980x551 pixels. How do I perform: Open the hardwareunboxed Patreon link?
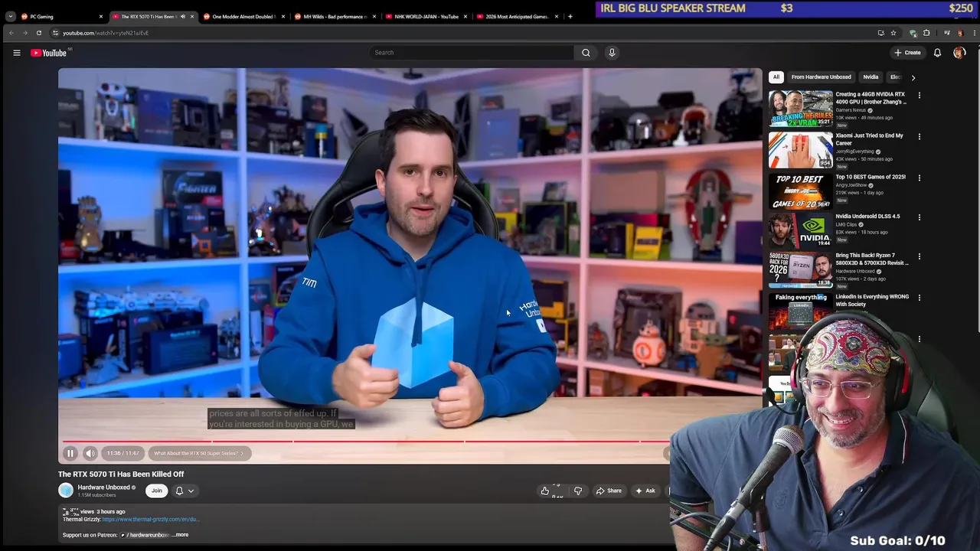click(145, 535)
